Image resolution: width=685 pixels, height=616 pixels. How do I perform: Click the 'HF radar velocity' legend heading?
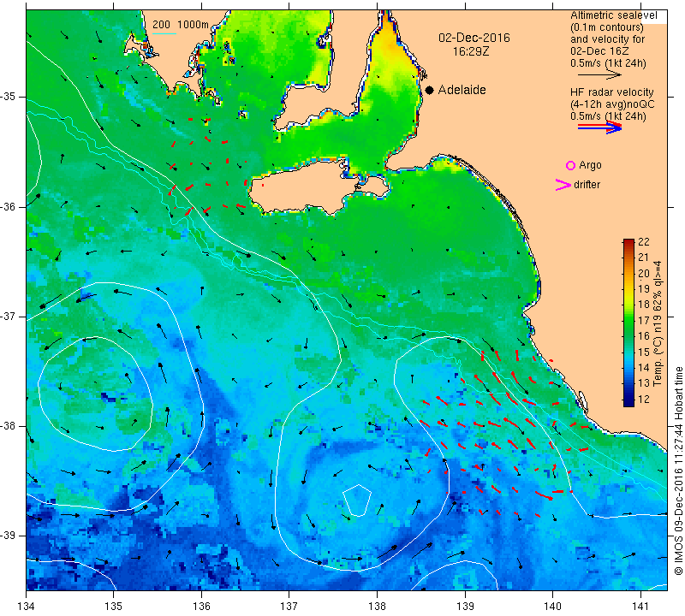point(611,92)
